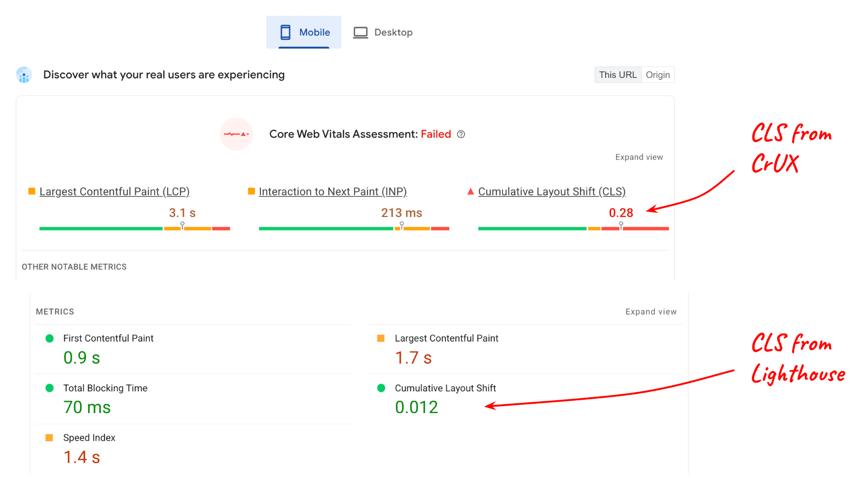Select the This URL data toggle
Viewport: 868px width, 487px height.
617,74
